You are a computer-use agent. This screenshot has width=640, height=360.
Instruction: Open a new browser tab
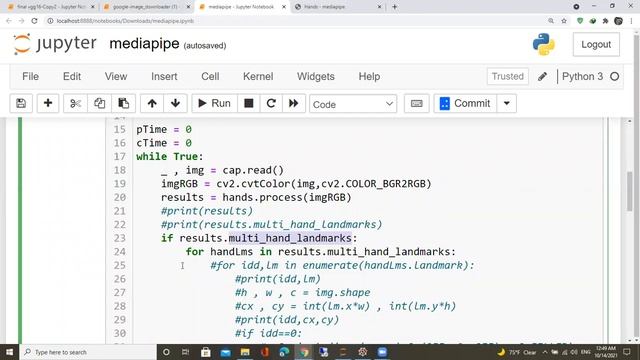tap(394, 7)
